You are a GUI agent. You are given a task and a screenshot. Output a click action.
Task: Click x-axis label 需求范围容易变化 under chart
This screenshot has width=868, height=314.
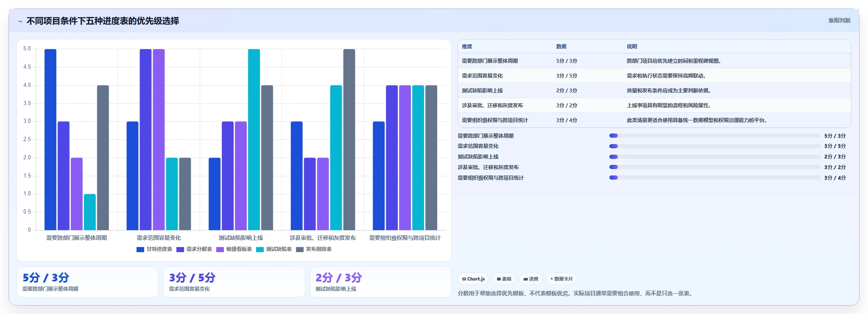[159, 238]
